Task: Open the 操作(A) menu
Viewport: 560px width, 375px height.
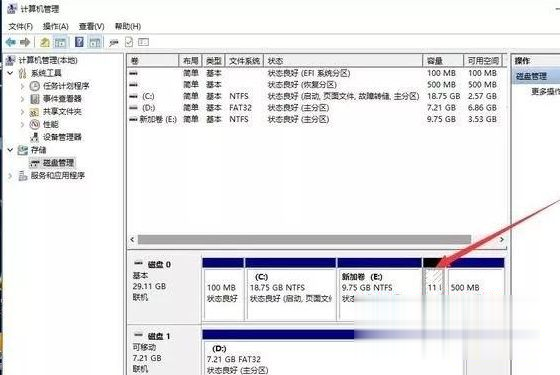Action: tap(56, 26)
